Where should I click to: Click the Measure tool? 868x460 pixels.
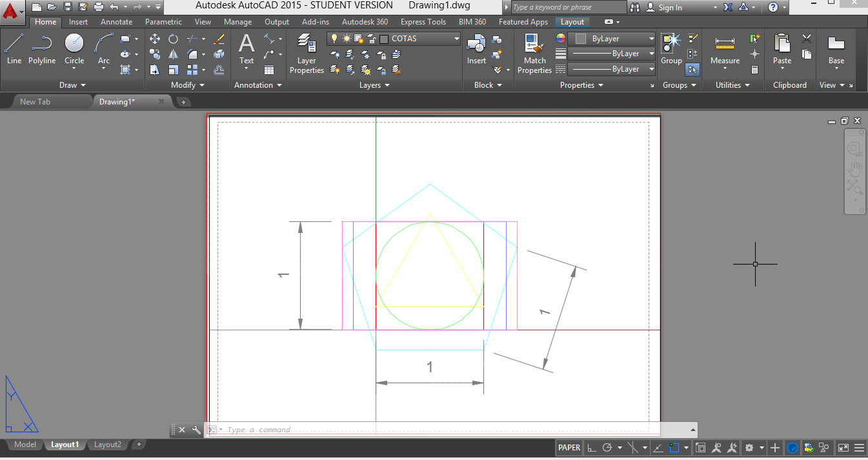725,50
